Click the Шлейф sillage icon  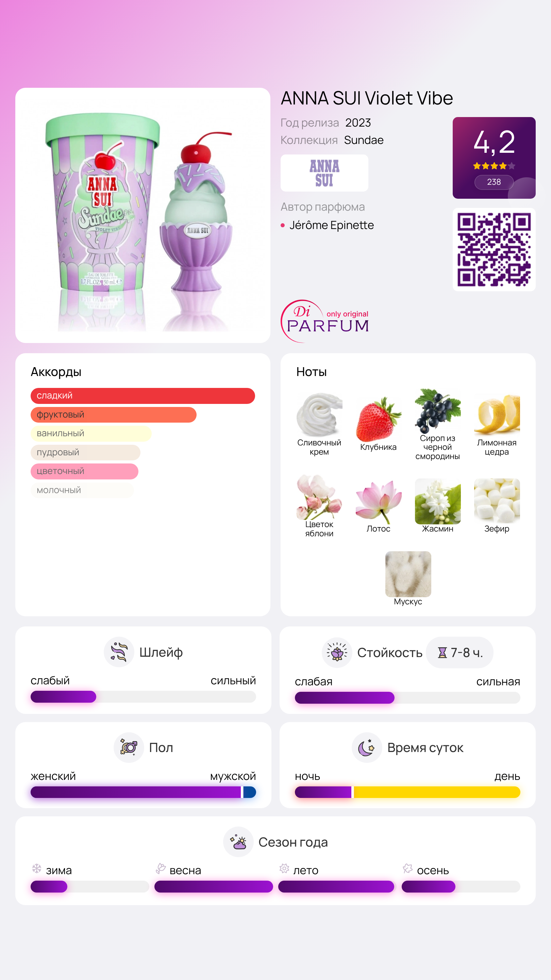click(x=119, y=652)
